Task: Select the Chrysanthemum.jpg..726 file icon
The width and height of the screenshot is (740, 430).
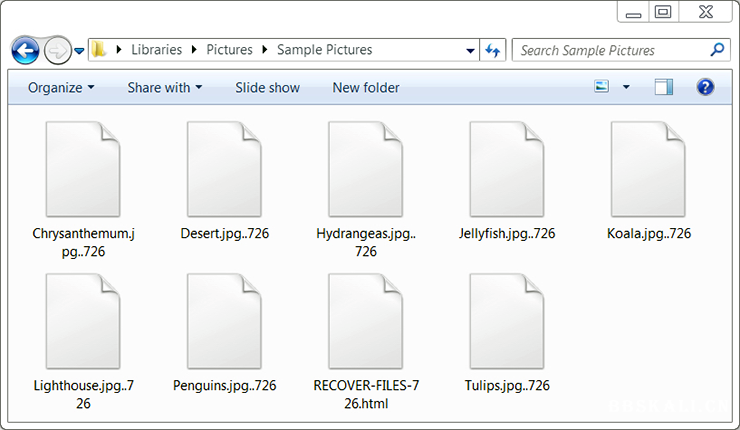Action: pyautogui.click(x=83, y=170)
